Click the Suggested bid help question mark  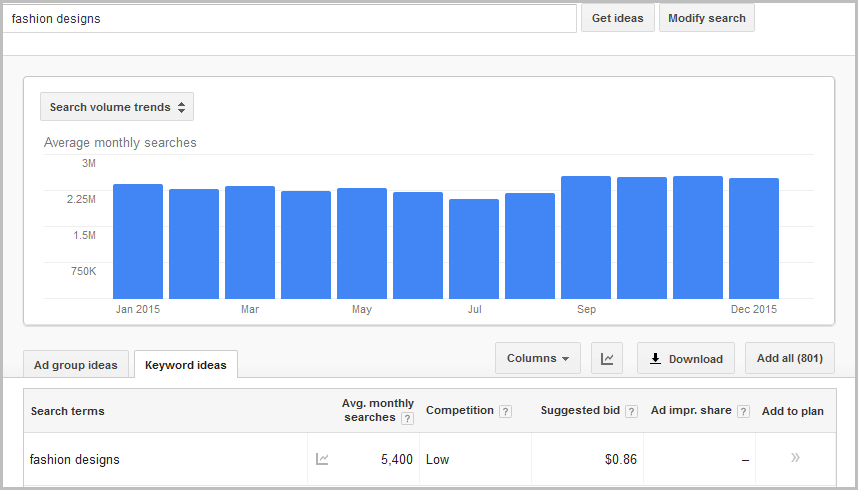point(631,411)
